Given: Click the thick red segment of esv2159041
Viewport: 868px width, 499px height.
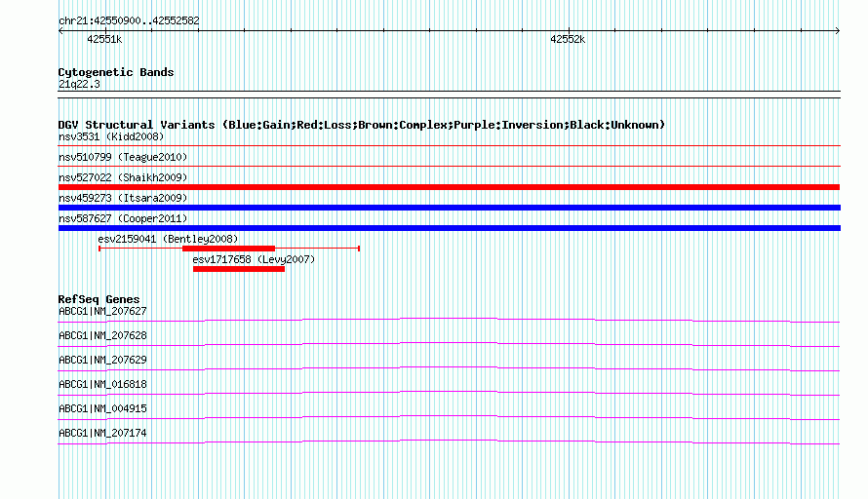Looking at the screenshot, I should (x=228, y=249).
